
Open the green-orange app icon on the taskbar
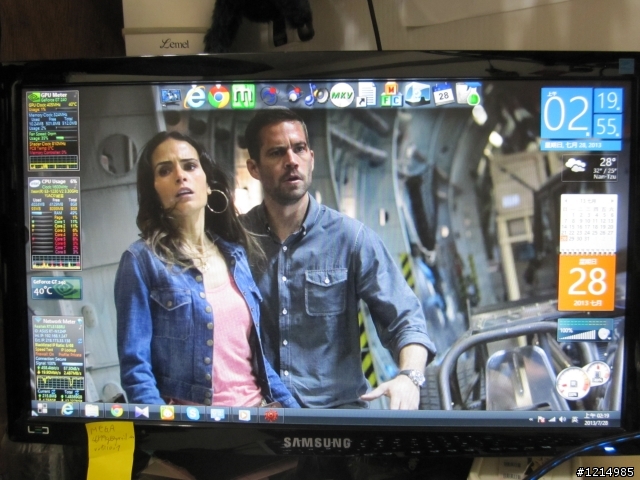point(167,413)
